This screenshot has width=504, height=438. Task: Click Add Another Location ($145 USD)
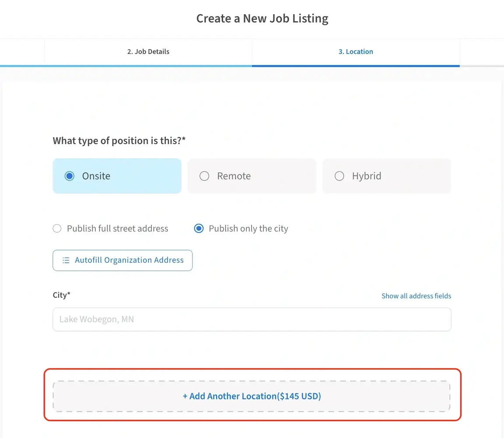tap(252, 396)
